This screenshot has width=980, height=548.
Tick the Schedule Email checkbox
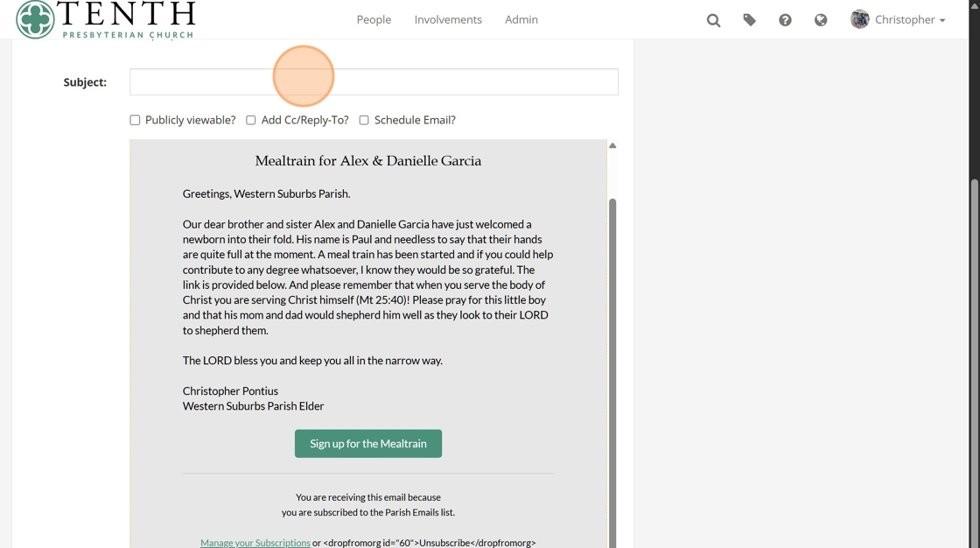364,120
